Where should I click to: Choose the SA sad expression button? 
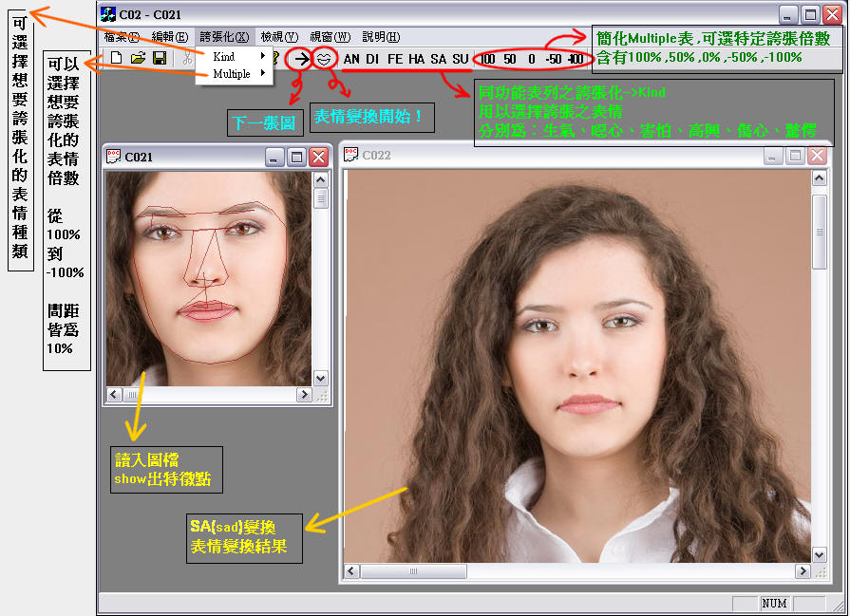(x=438, y=59)
